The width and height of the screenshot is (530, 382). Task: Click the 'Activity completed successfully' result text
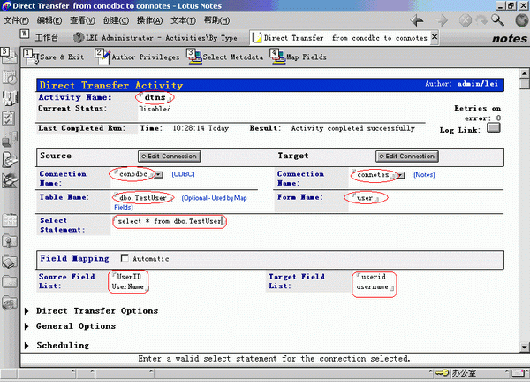click(353, 128)
